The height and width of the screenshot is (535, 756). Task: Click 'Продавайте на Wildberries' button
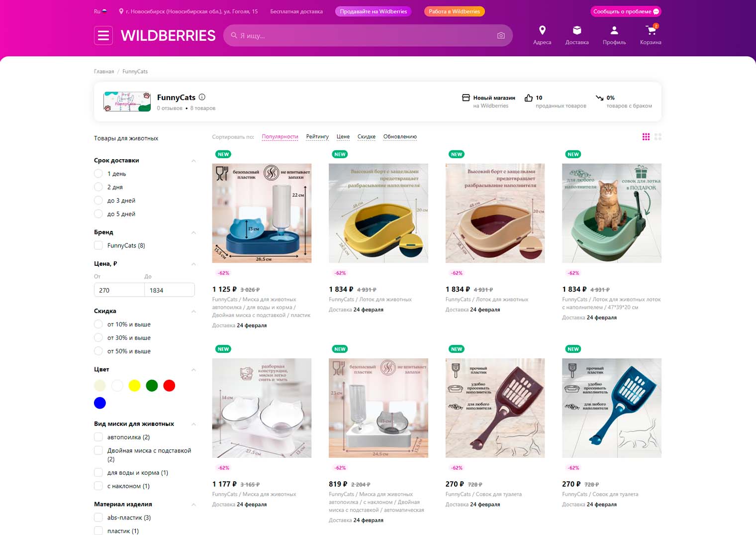pos(373,11)
